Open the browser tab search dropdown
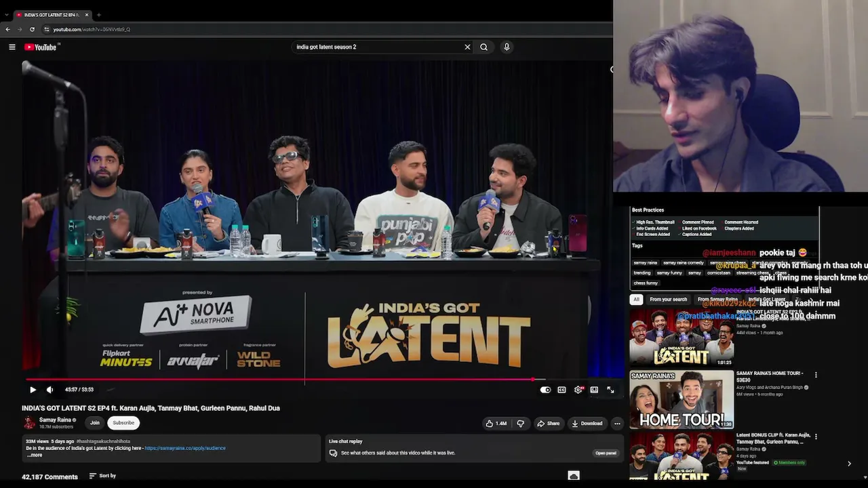Viewport: 868px width, 488px height. coord(7,15)
